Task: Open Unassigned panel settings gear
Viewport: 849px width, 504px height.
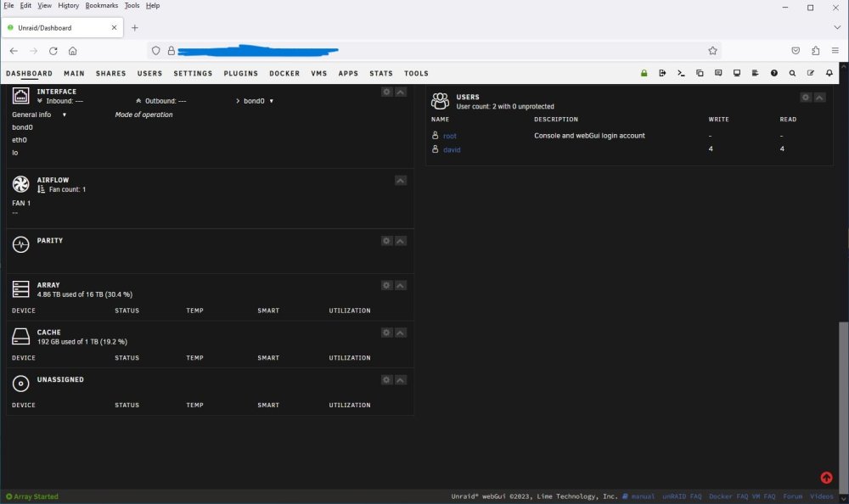Action: (x=386, y=380)
